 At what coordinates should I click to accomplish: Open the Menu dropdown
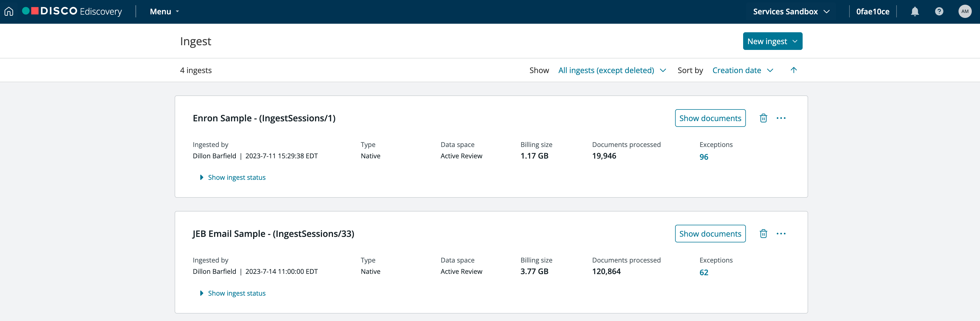(164, 11)
